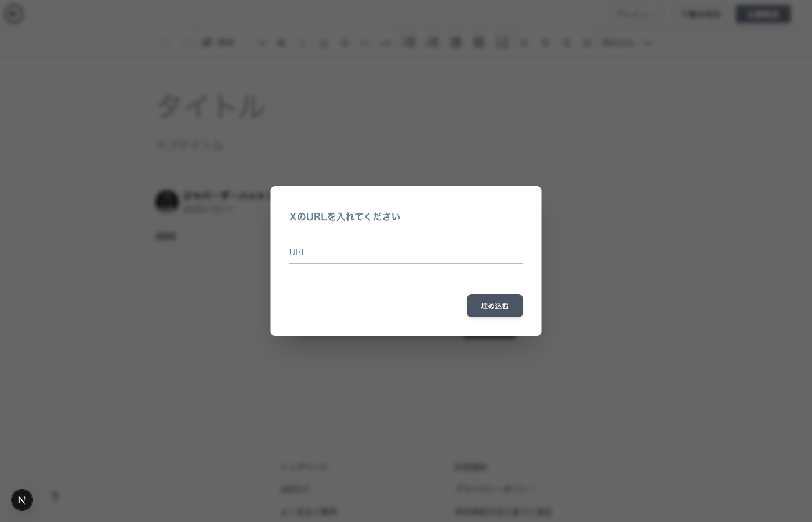
Task: Toggle bold formatting in editor toolbar
Action: 281,43
